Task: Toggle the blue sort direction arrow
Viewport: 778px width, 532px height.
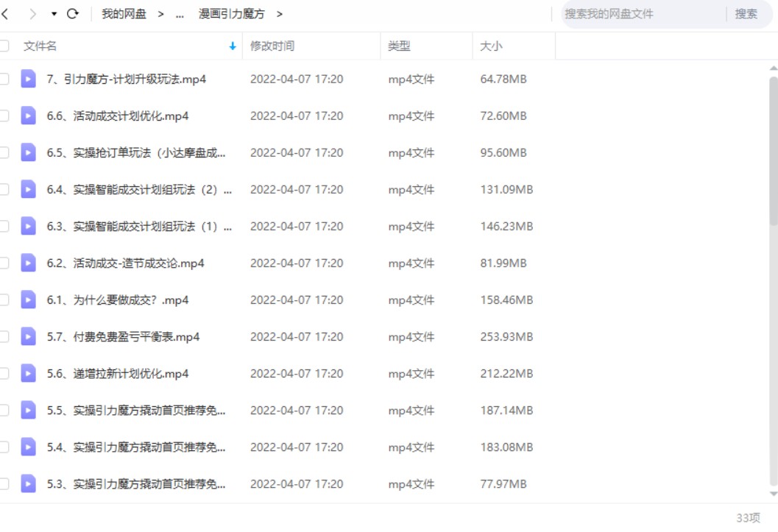Action: 232,46
